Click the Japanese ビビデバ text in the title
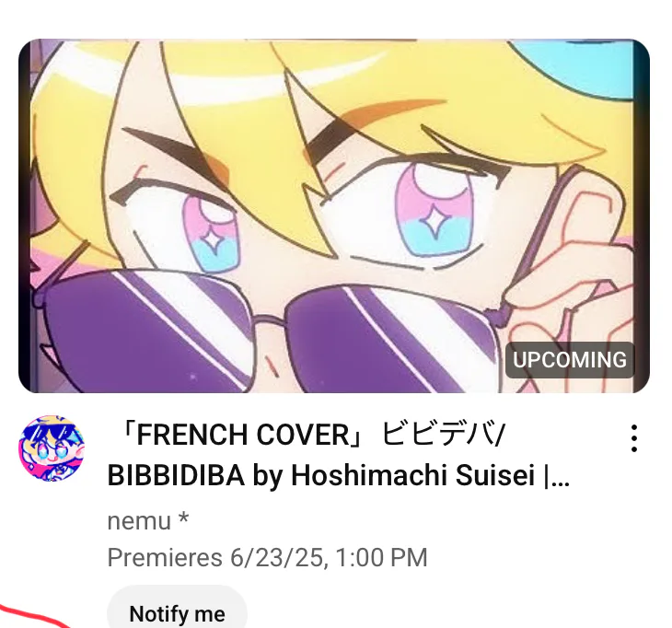Viewport: 672px width, 628px height. pyautogui.click(x=441, y=434)
